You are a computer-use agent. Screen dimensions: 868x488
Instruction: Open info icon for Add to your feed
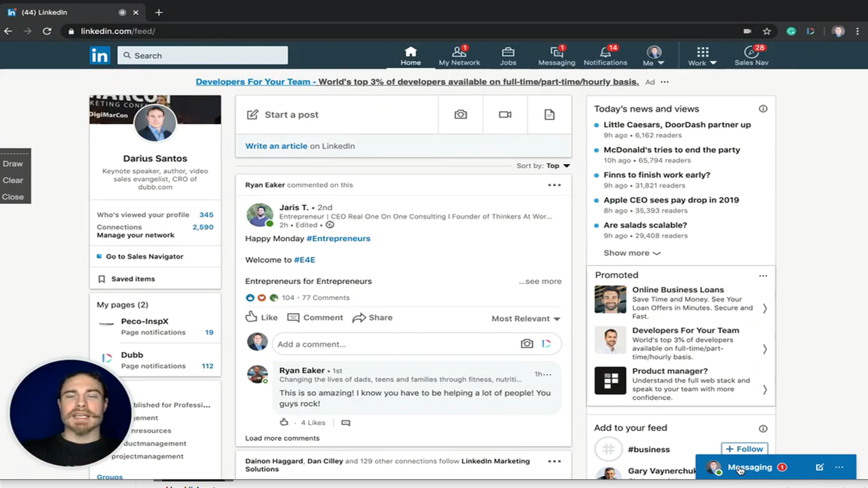(763, 428)
